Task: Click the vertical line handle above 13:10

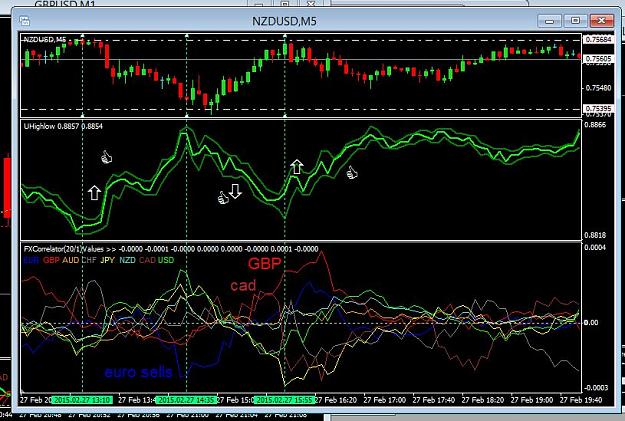Action: pyautogui.click(x=83, y=36)
